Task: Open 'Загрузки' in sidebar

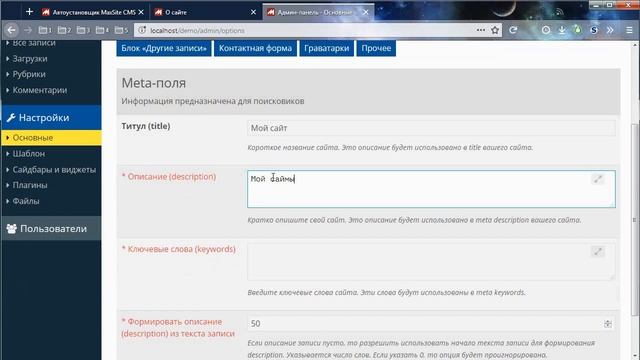Action: pyautogui.click(x=30, y=59)
